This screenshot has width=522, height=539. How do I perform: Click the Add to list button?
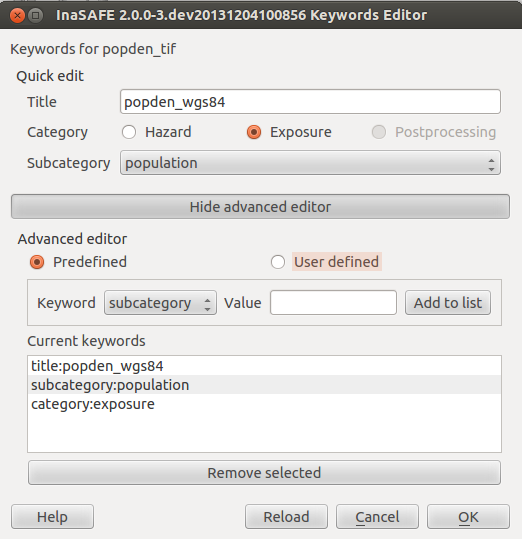(x=448, y=303)
